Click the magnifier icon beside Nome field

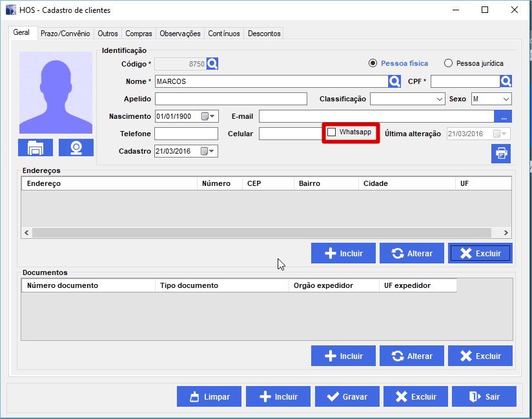click(x=394, y=81)
